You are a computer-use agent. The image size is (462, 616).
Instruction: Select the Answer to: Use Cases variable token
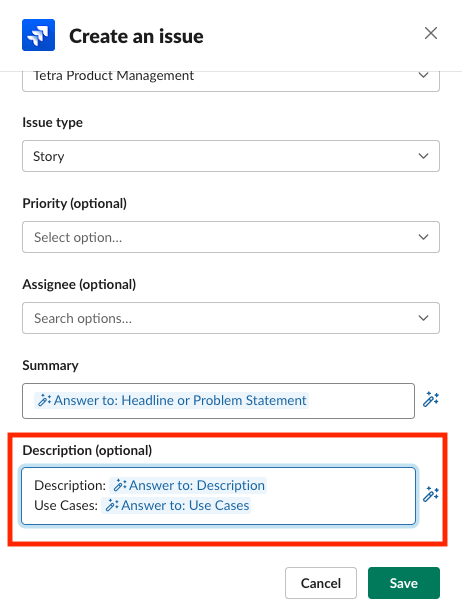click(x=176, y=505)
